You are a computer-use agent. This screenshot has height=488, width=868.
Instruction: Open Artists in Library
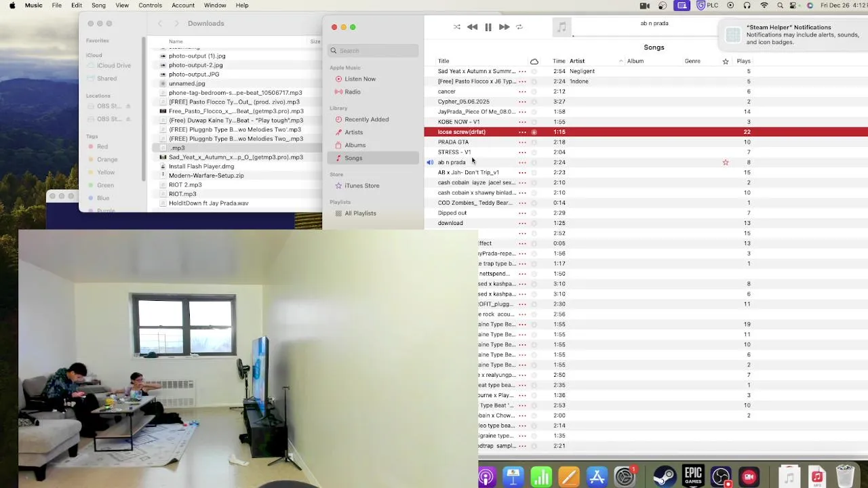point(353,132)
